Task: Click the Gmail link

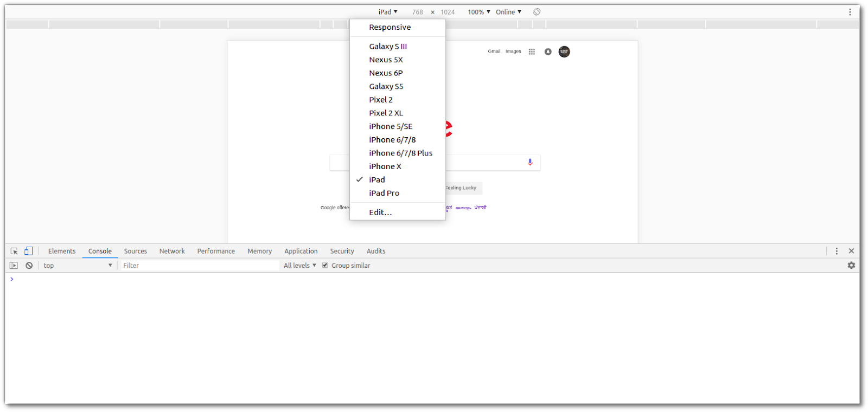Action: [x=494, y=51]
